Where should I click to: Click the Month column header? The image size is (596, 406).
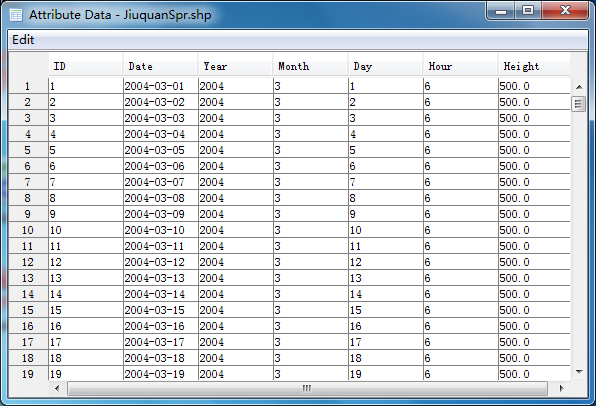(x=310, y=66)
